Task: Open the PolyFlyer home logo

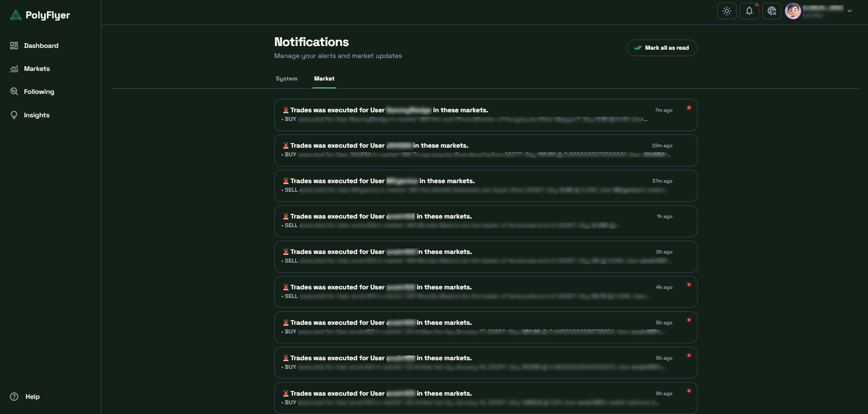Action: [x=40, y=15]
